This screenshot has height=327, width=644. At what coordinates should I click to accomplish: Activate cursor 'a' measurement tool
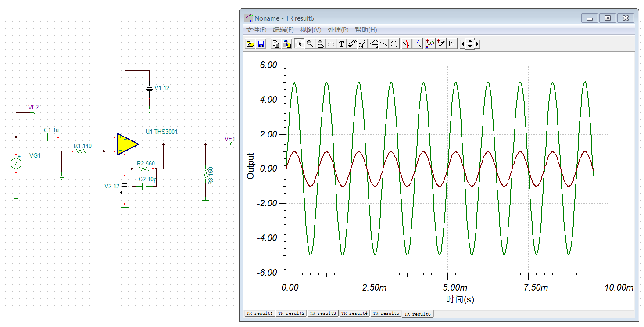point(407,44)
